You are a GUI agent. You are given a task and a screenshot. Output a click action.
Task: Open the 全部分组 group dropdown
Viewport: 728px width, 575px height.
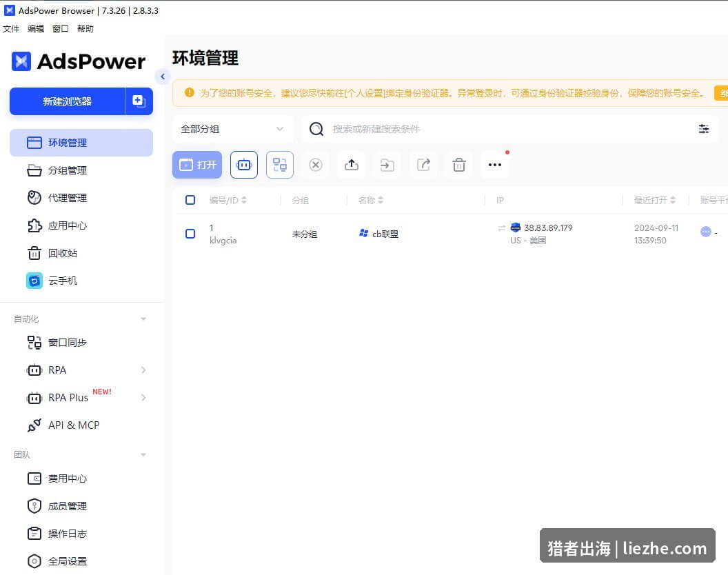coord(232,129)
